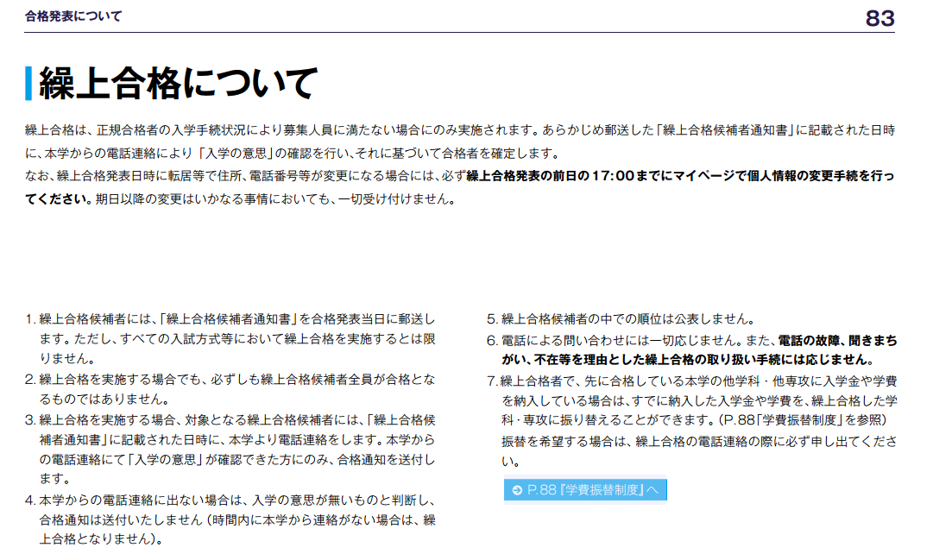Click list item 2 starting 繰上合格を実施する場合でも
The image size is (933, 560).
click(233, 389)
